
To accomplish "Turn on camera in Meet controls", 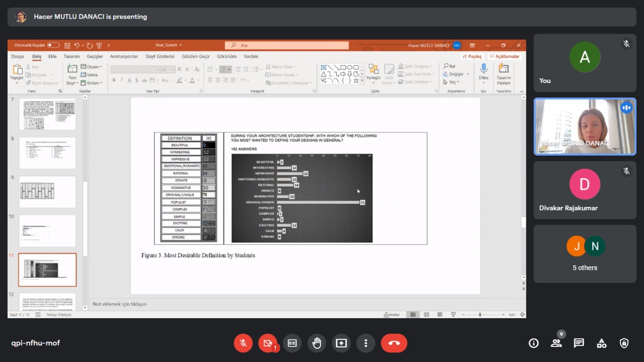I will (268, 343).
